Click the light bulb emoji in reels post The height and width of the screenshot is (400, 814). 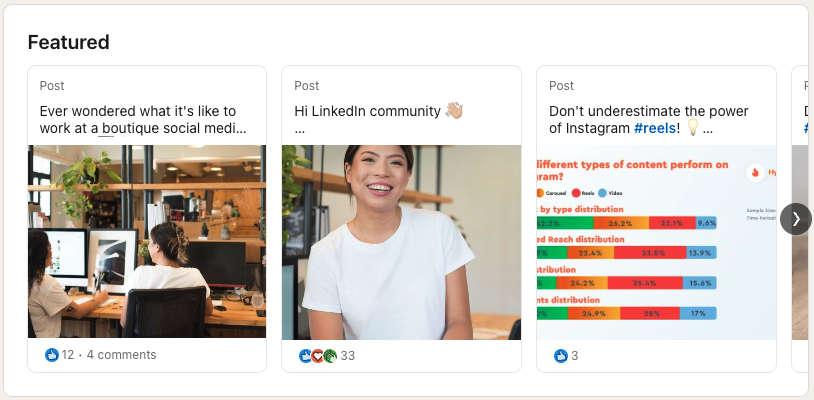693,127
